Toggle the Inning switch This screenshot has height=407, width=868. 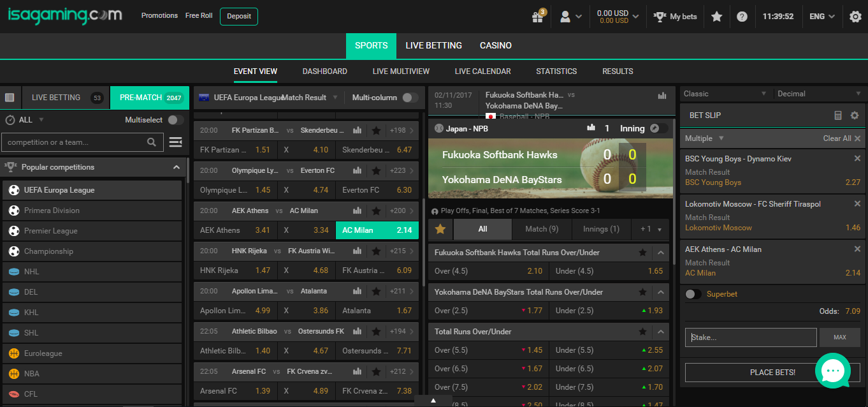click(x=660, y=128)
